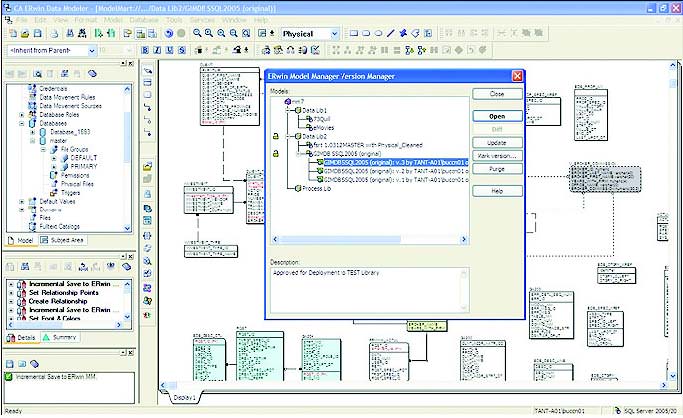This screenshot has width=683, height=418.
Task: Expand the Create Relationship log entry
Action: pyautogui.click(x=11, y=301)
